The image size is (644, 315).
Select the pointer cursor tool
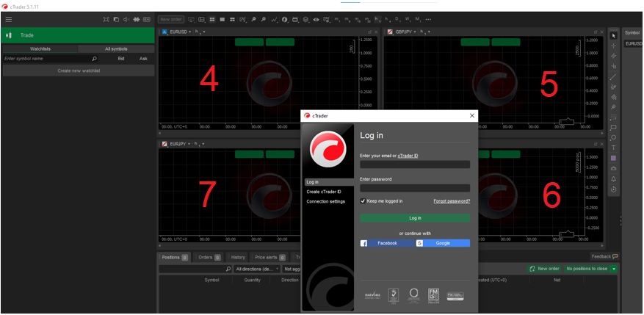pyautogui.click(x=614, y=36)
